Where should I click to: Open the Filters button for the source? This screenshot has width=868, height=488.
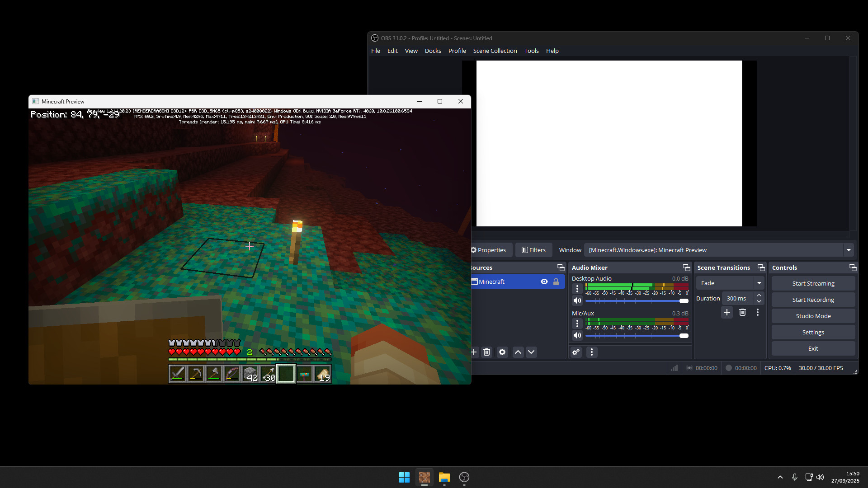(534, 250)
